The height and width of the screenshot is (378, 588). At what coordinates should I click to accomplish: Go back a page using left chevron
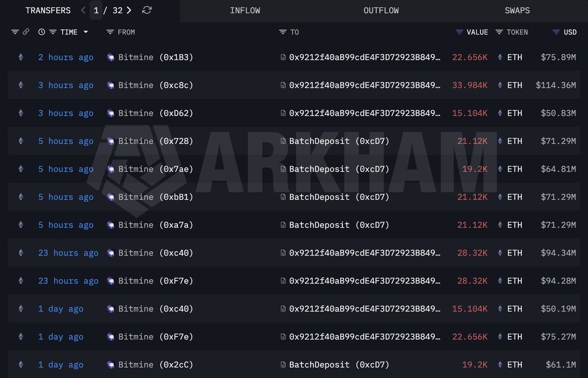tap(82, 10)
